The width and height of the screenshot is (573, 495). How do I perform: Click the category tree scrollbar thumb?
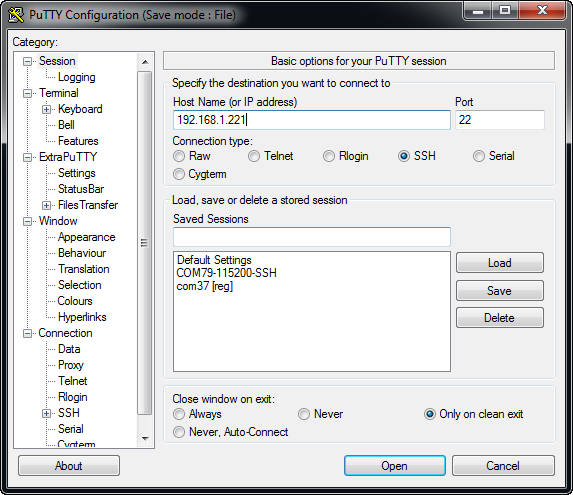tap(145, 243)
